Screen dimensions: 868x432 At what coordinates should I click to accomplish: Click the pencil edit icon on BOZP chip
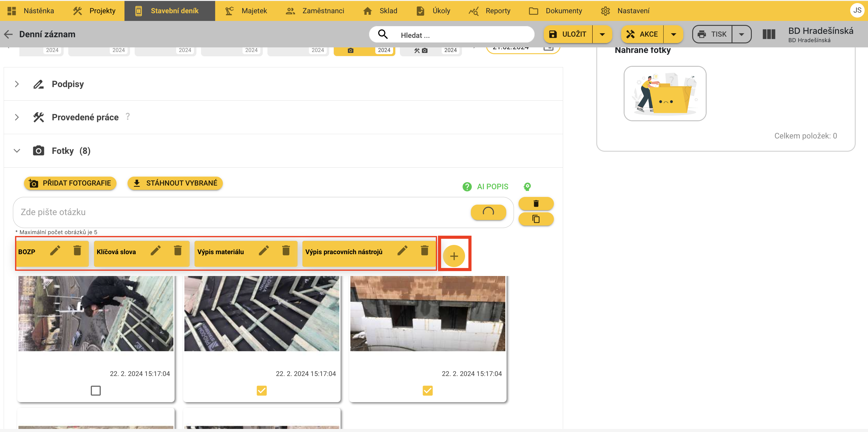tap(55, 250)
